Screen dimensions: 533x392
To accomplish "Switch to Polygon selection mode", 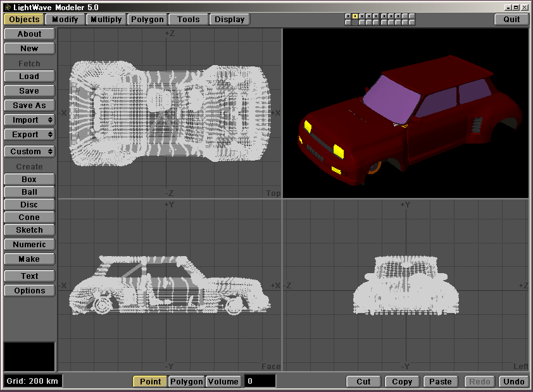I will (187, 381).
